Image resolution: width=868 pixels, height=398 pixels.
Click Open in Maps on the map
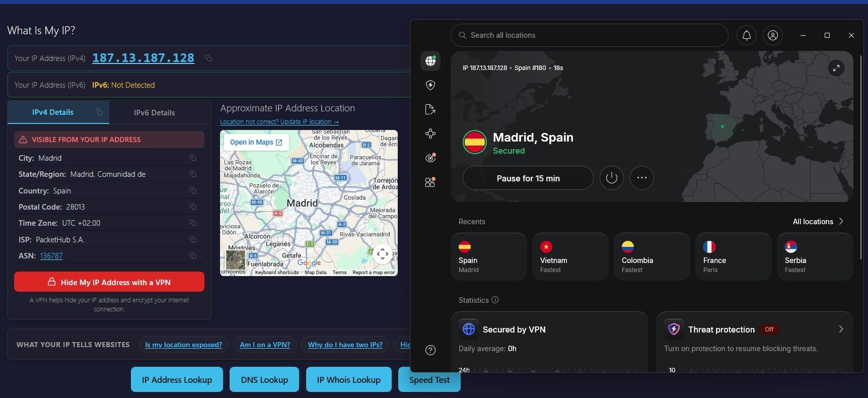point(256,143)
